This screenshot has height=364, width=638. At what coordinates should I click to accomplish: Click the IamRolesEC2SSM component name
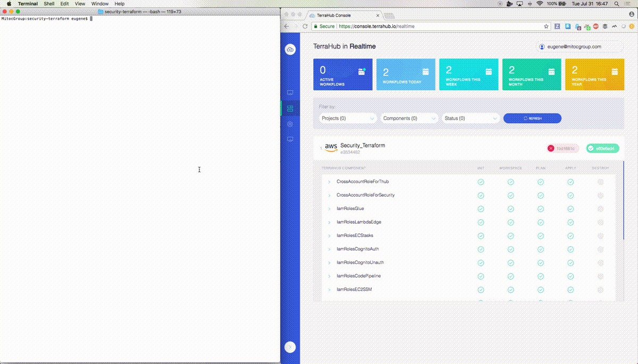point(354,290)
